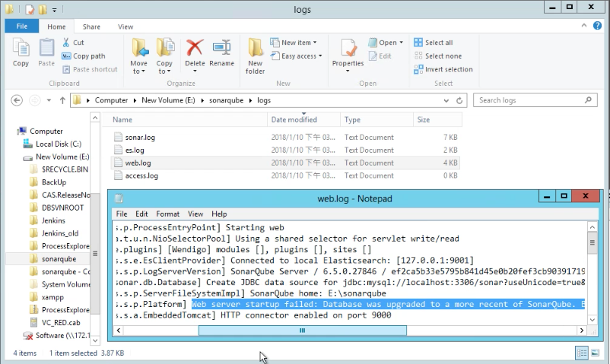Click the access.log file icon
Screen dimensions: 610x364
click(118, 176)
